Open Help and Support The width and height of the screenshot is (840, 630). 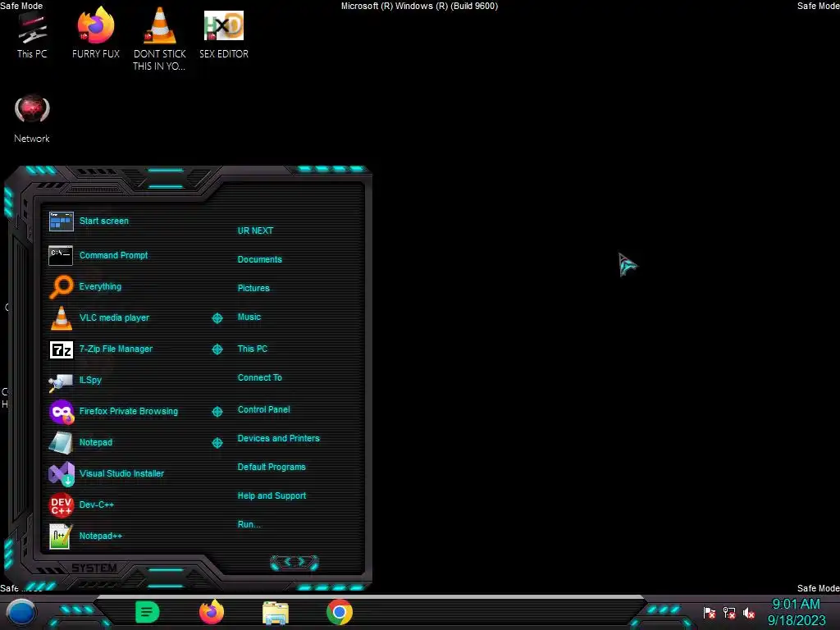(x=272, y=496)
